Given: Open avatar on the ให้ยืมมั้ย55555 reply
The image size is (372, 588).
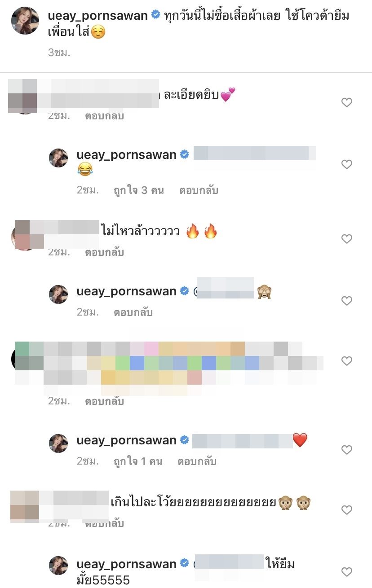Looking at the screenshot, I should [x=58, y=566].
